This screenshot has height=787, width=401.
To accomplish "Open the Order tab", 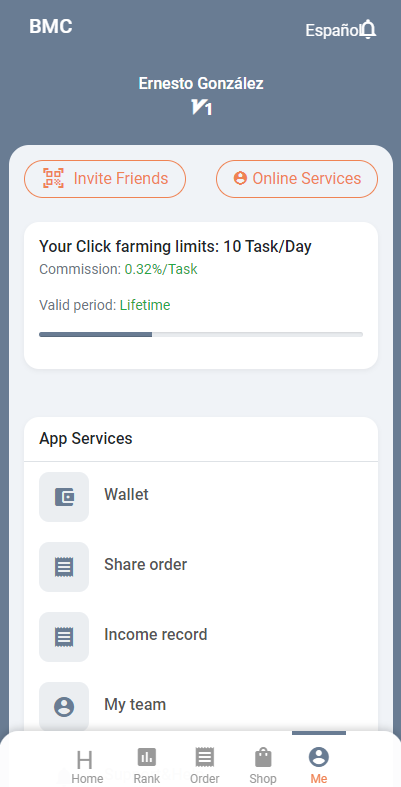I will [x=205, y=765].
